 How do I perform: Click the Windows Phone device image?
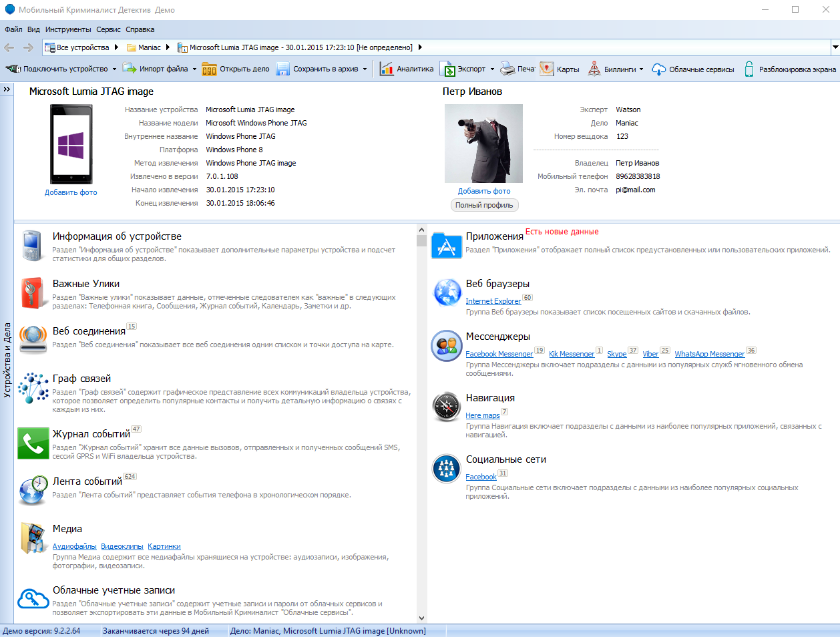(x=71, y=144)
